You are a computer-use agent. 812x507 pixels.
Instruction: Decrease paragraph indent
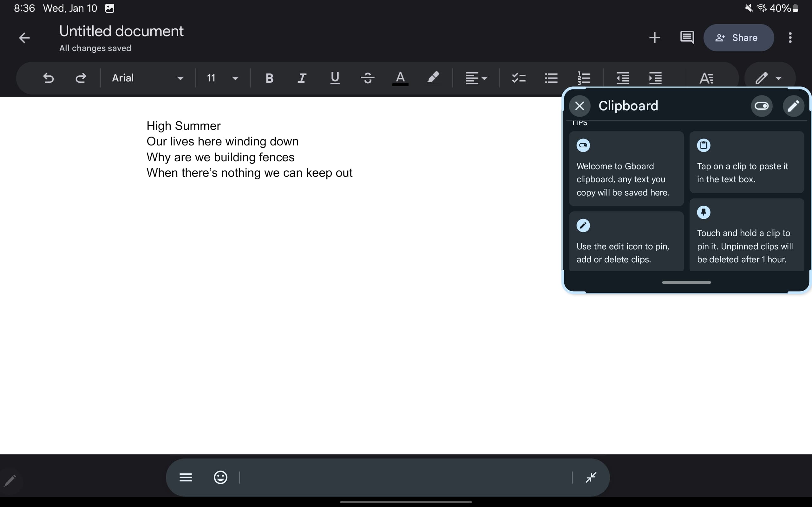(x=622, y=78)
